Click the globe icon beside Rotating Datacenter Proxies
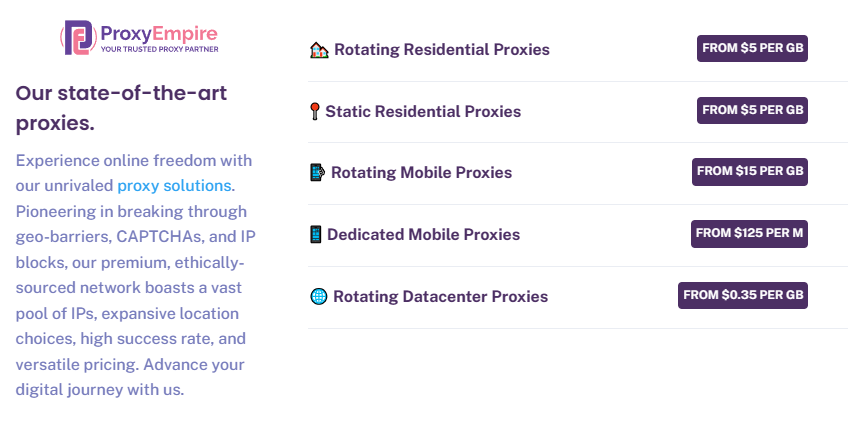The image size is (866, 421). tap(319, 296)
